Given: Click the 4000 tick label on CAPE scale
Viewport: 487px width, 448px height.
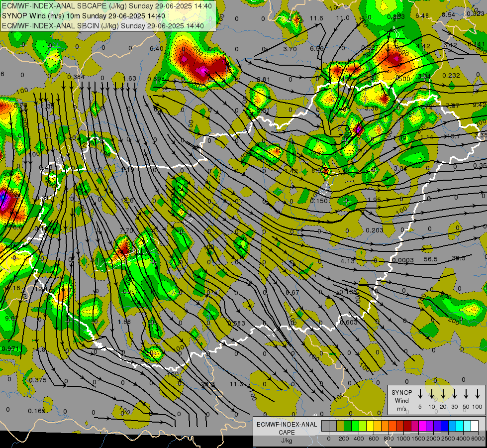Looking at the screenshot, I should 463,439.
